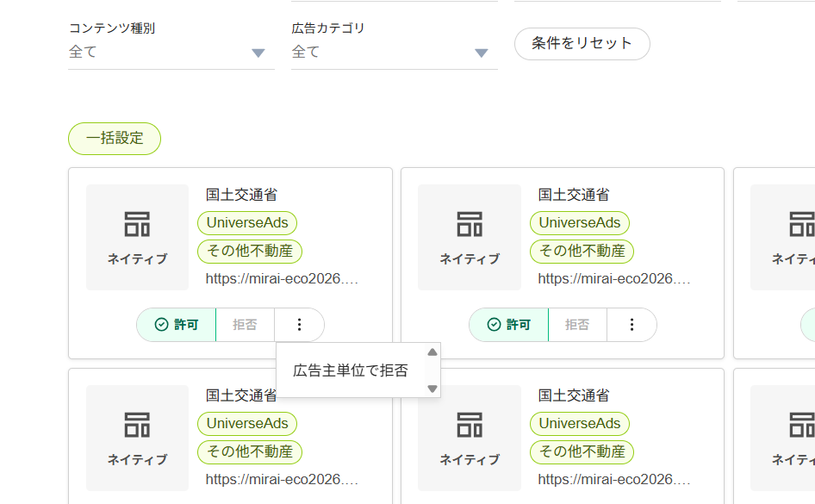815x504 pixels.
Task: Select 広告主単位で拒否 from popup menu
Action: click(x=351, y=370)
